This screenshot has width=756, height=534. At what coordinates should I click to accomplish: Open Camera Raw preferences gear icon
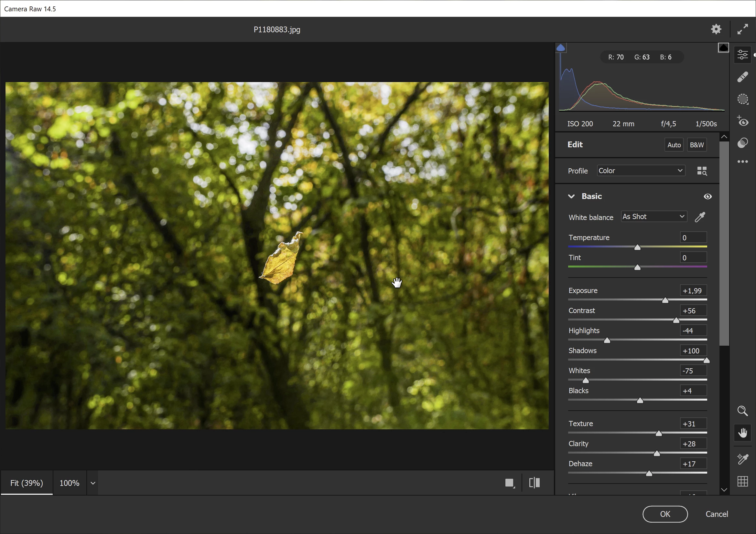(716, 29)
